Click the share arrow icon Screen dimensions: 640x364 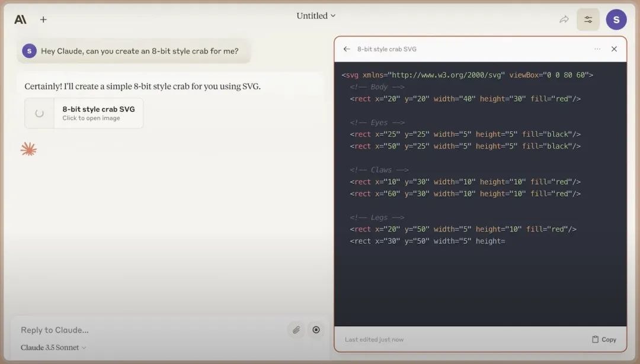click(564, 20)
